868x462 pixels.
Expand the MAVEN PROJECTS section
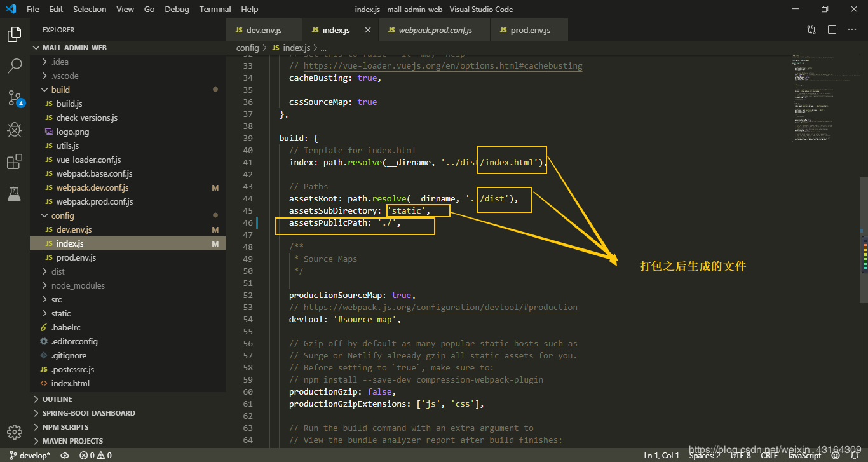[128, 441]
